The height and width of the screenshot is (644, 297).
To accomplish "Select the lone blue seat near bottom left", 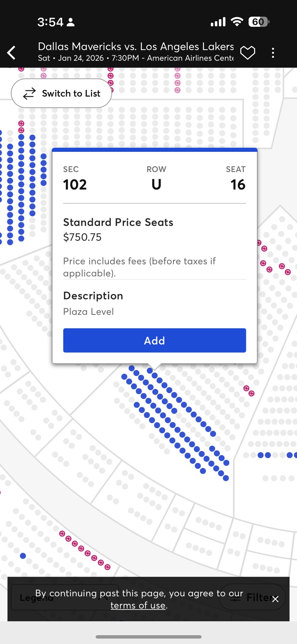I will point(23,556).
